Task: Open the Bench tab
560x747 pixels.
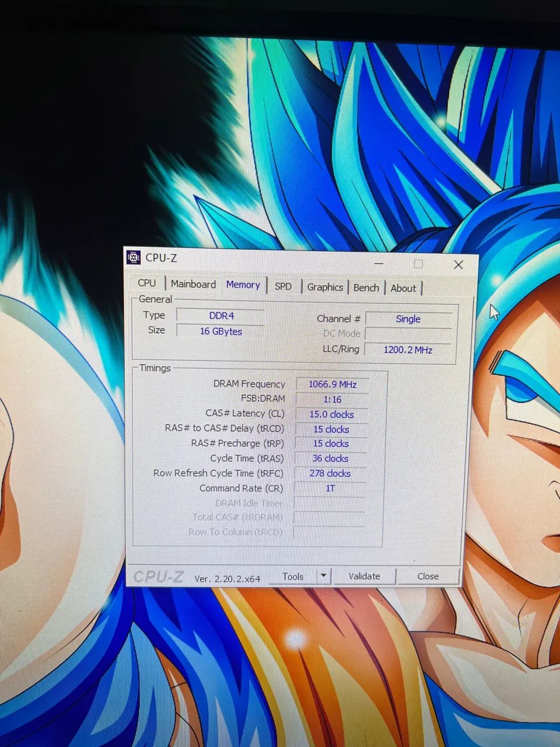Action: click(366, 288)
